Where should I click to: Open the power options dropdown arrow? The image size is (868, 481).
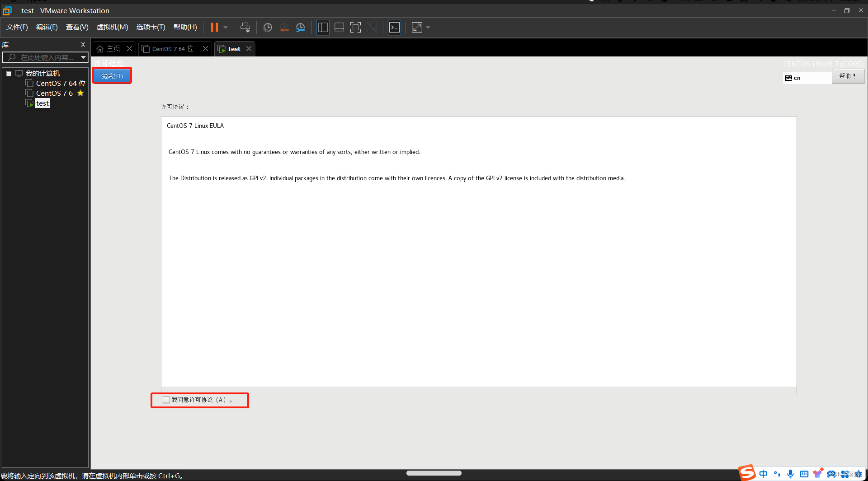(226, 28)
